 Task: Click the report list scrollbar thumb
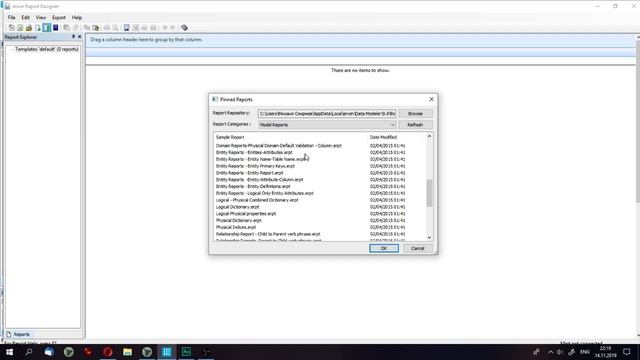[429, 193]
